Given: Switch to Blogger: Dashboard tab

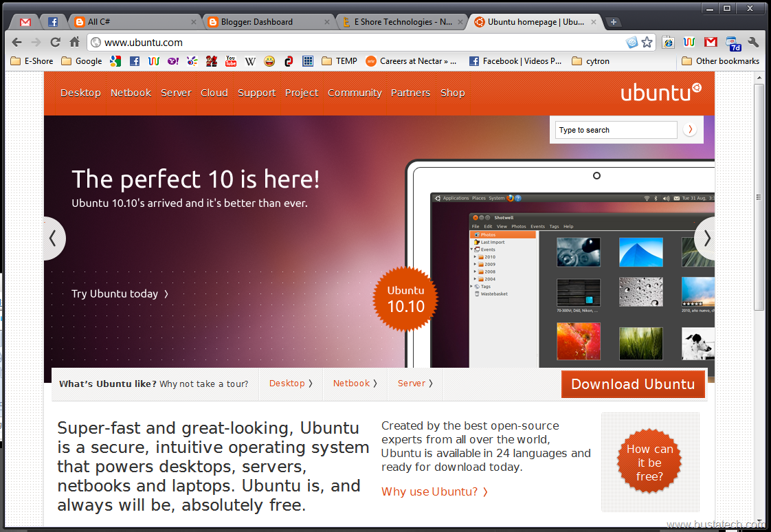Looking at the screenshot, I should 268,22.
